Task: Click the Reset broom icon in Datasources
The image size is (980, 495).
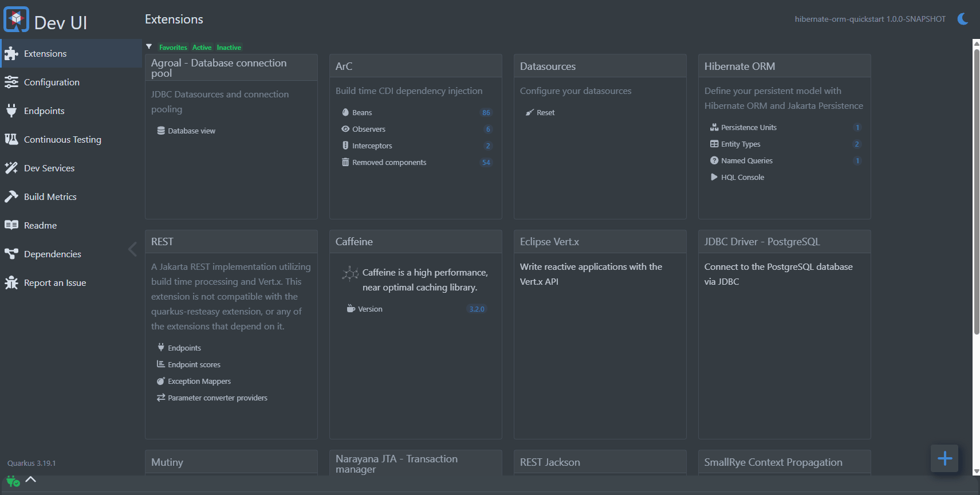Action: click(x=530, y=112)
